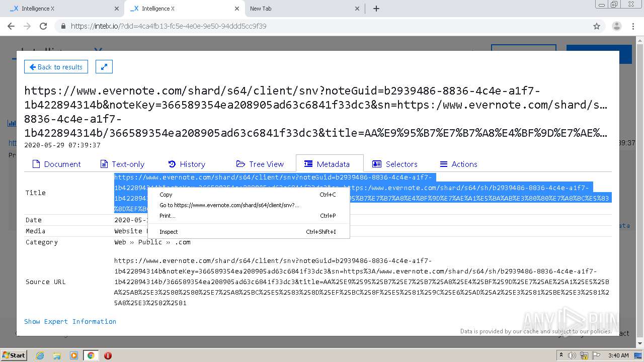
Task: Launch Internet Explorer from the taskbar
Action: click(40, 355)
